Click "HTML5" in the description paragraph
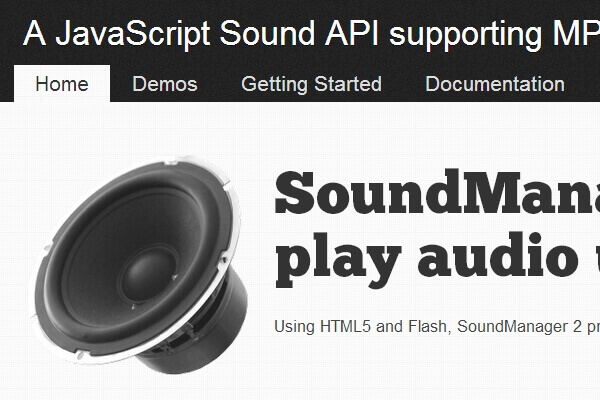The width and height of the screenshot is (600, 400). pyautogui.click(x=346, y=327)
